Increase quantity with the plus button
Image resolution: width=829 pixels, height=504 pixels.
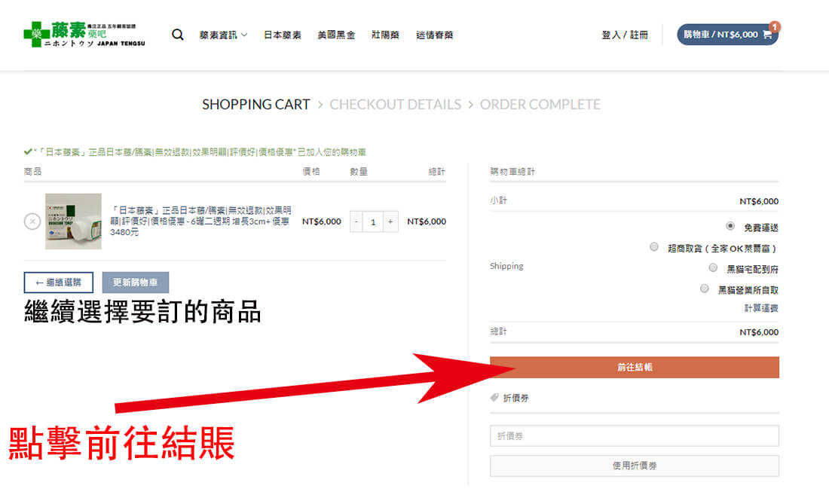(x=390, y=222)
